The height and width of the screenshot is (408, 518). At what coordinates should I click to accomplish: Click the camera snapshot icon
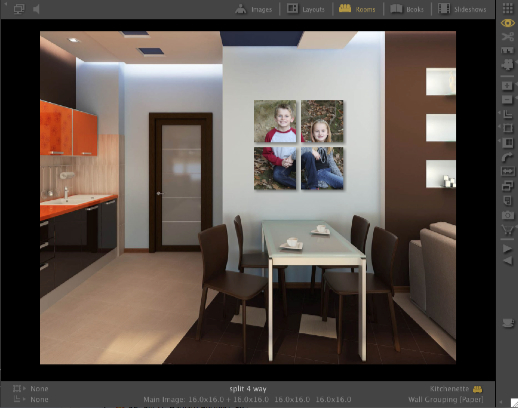tap(508, 215)
